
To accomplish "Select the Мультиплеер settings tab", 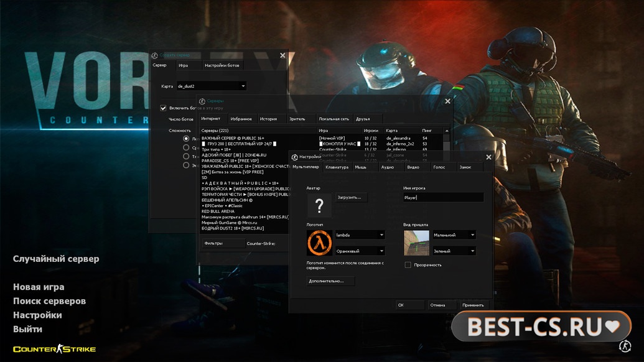I will coord(306,167).
